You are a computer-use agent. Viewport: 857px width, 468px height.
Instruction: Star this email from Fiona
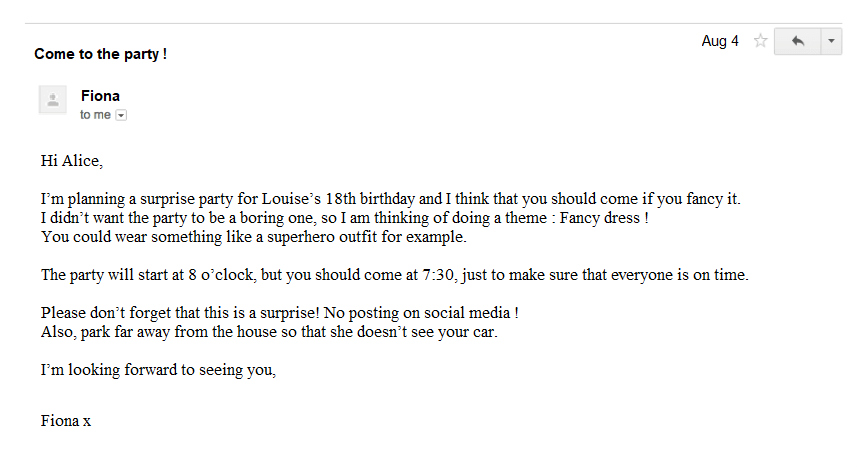point(761,41)
